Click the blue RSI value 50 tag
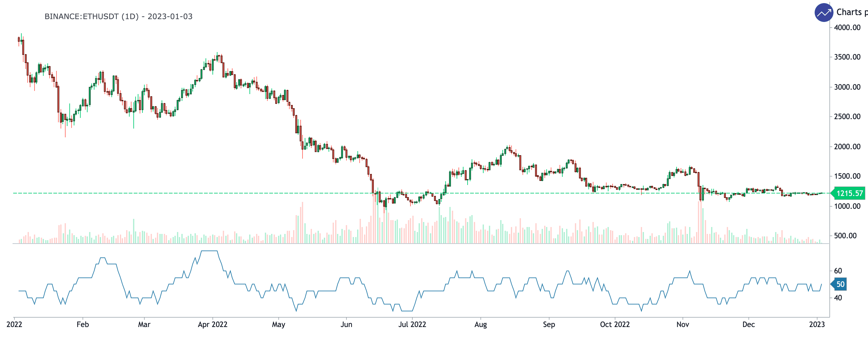Screen dimensions: 868x338 [x=840, y=284]
